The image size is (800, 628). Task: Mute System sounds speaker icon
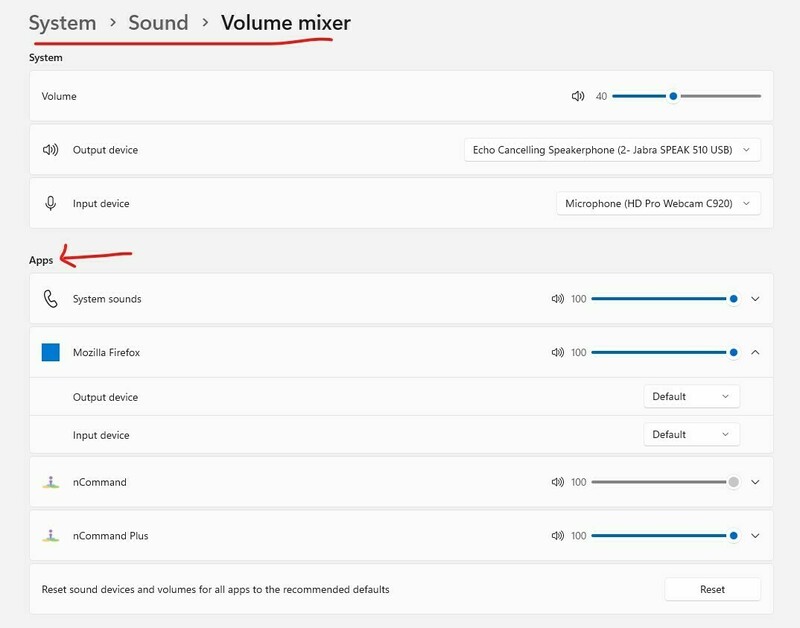tap(558, 299)
